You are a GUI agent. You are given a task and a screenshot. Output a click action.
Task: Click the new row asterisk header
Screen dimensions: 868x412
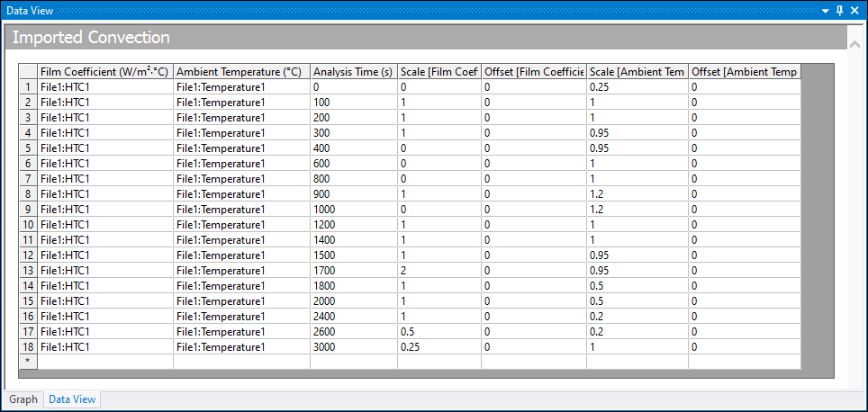tap(28, 362)
